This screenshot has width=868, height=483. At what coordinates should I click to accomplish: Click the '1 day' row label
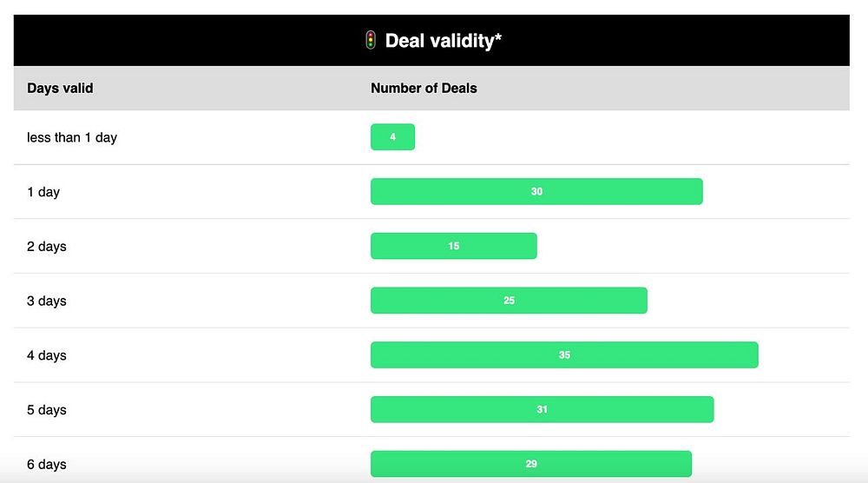pyautogui.click(x=43, y=192)
